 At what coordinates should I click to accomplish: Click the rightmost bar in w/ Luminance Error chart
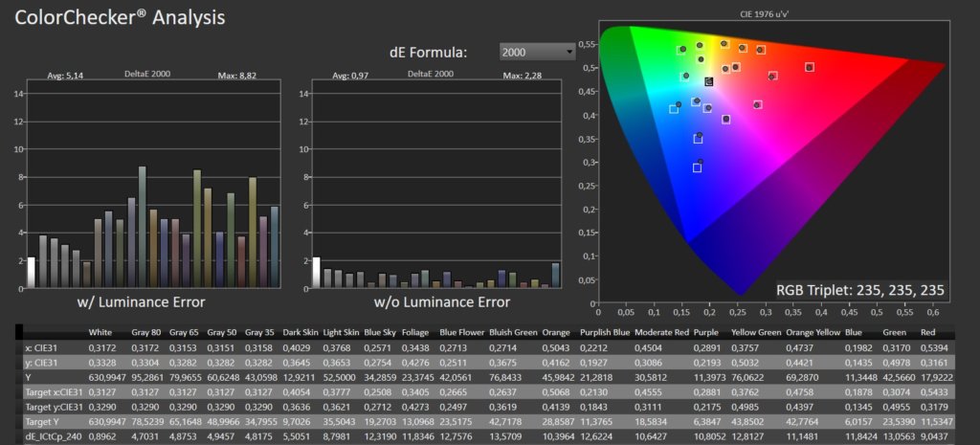[274, 247]
